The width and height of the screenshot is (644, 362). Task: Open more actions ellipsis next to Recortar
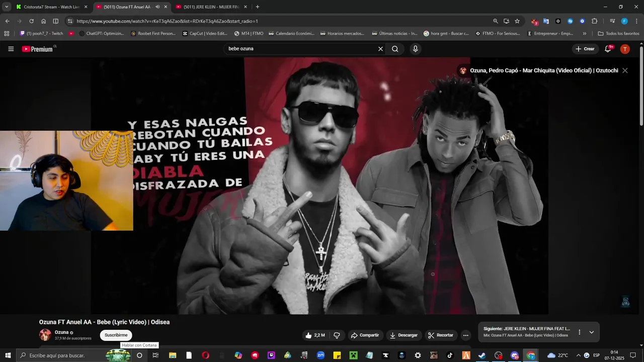click(465, 335)
